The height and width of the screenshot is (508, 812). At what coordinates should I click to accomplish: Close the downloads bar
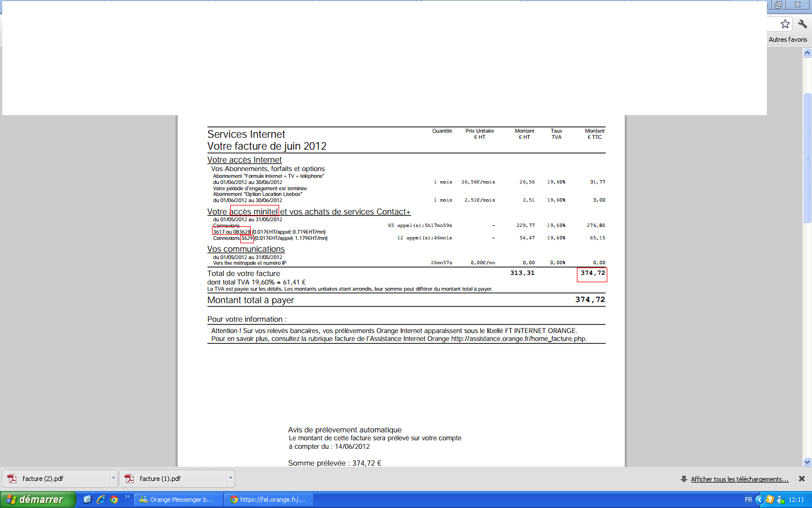801,479
